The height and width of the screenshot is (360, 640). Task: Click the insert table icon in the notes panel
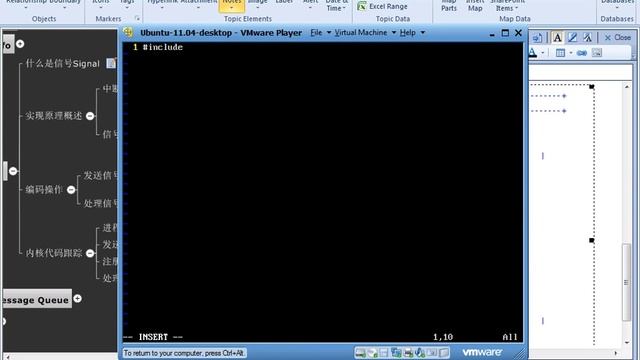(560, 53)
